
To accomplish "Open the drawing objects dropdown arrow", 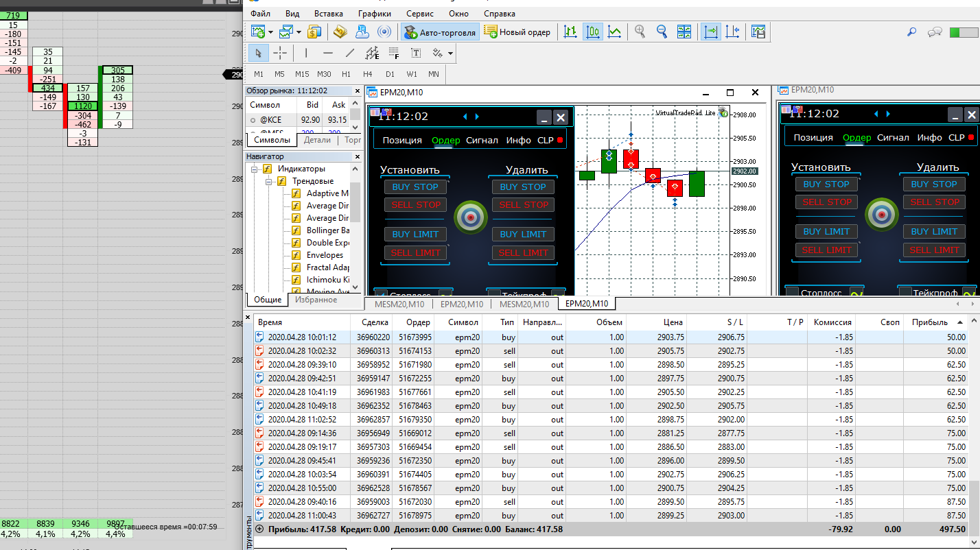I will point(450,53).
